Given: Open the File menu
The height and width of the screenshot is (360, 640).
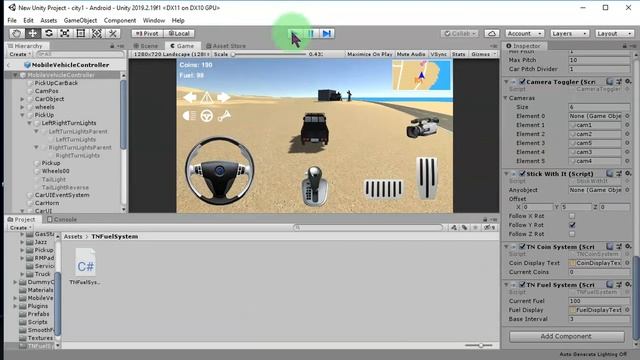Looking at the screenshot, I should click(x=12, y=20).
